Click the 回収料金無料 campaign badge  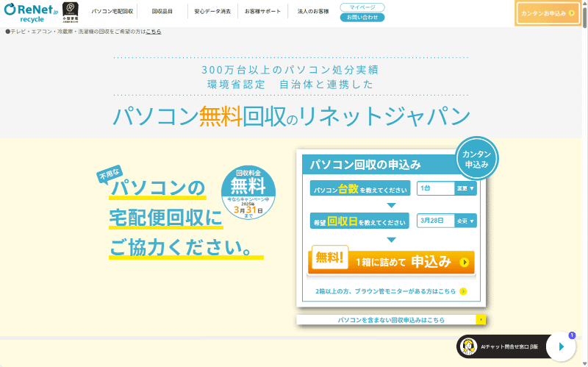point(248,192)
